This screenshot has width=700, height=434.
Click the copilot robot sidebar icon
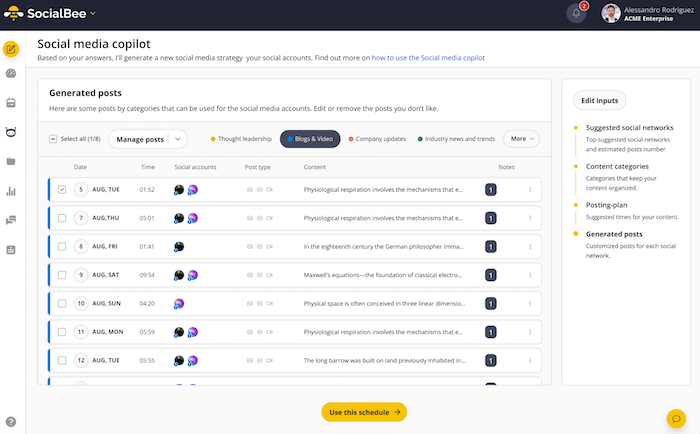tap(11, 132)
